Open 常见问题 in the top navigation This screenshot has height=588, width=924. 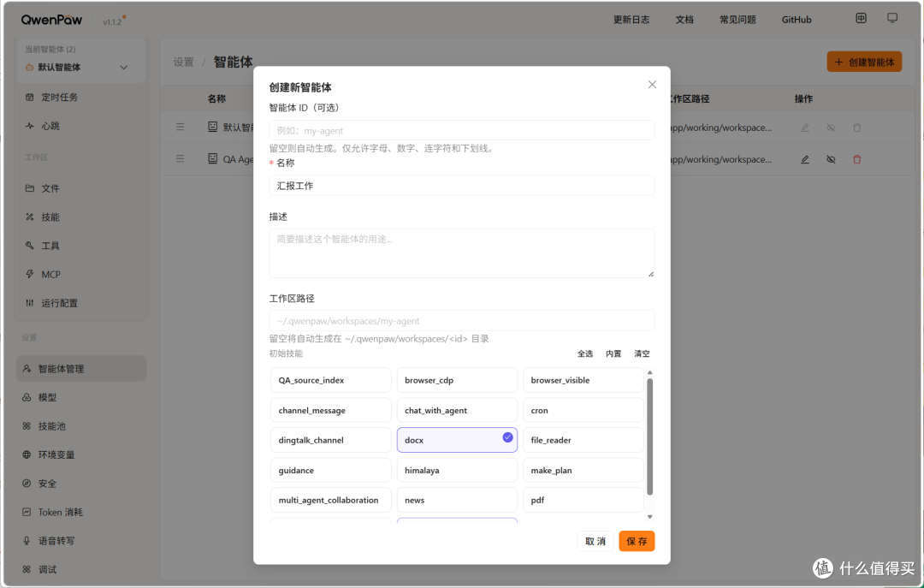[737, 20]
